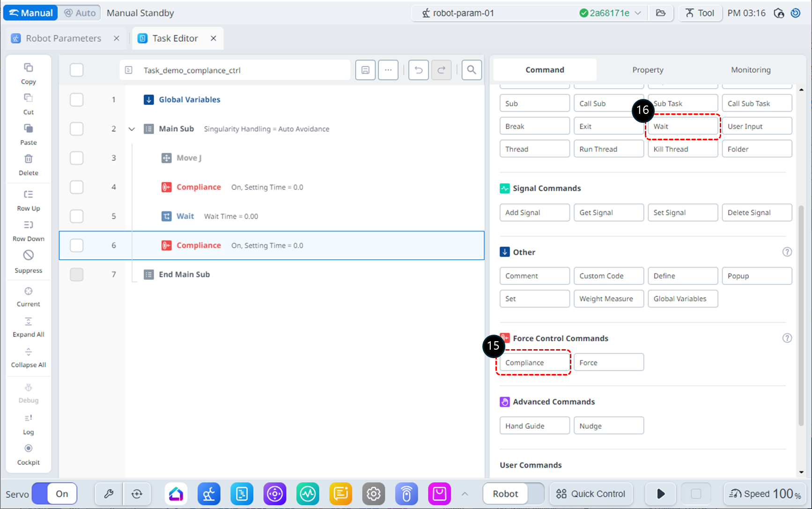Add a Compliance force control command
812x509 pixels.
pyautogui.click(x=534, y=362)
